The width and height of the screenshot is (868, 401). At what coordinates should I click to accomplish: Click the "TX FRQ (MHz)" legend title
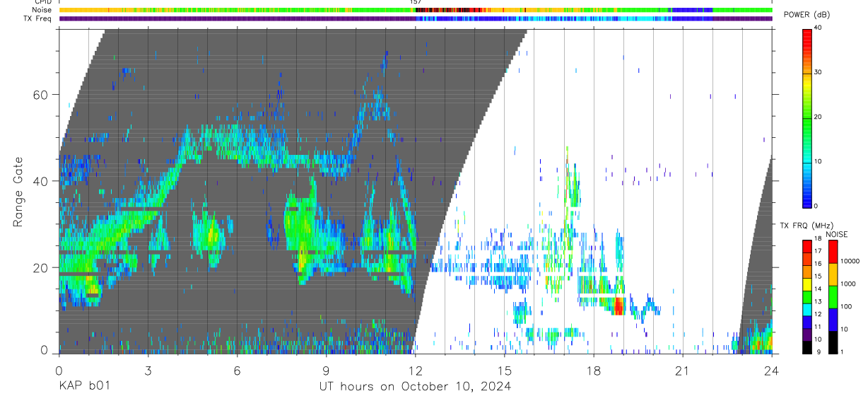pos(807,225)
